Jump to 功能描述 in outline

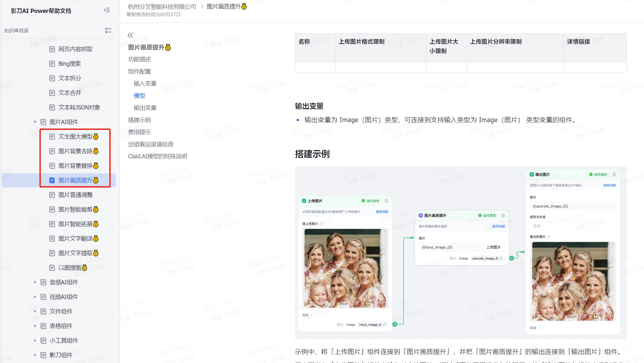click(139, 59)
